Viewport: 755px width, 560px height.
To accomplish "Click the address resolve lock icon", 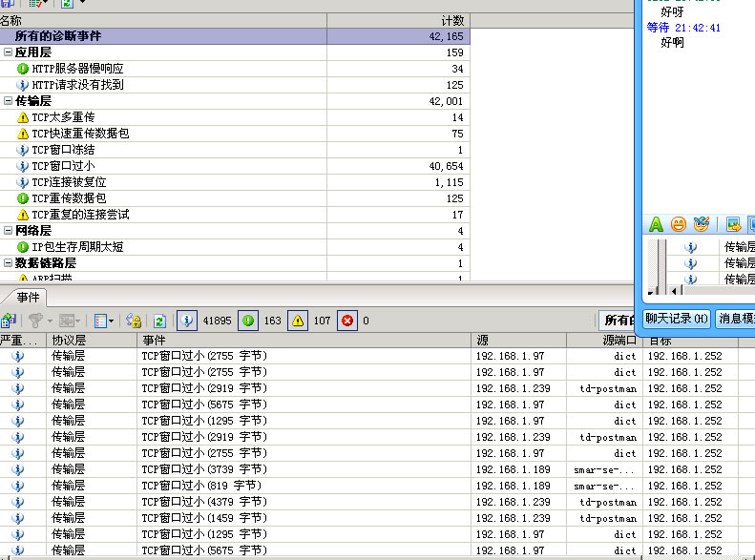I will [135, 321].
